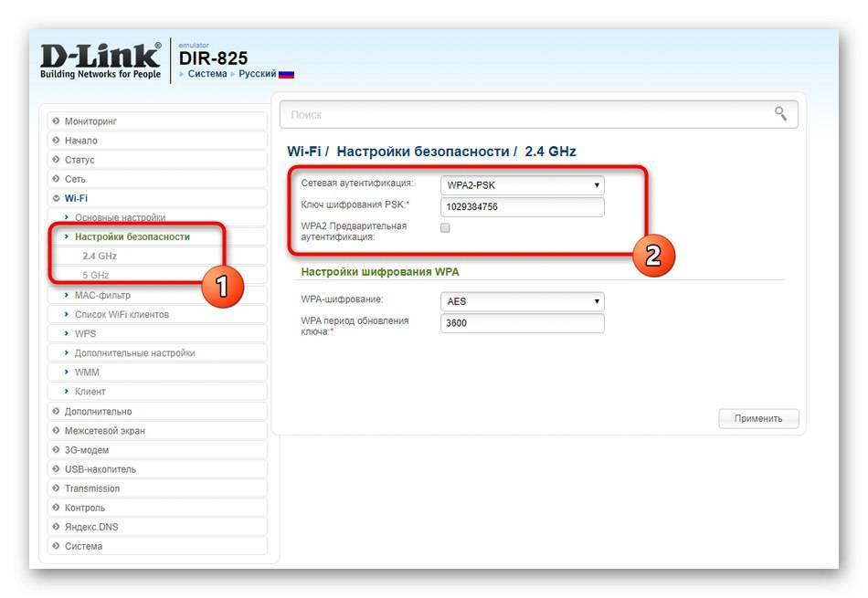Viewport: 868px width, 598px height.
Task: Expand the Система sidebar section
Action: (157, 546)
